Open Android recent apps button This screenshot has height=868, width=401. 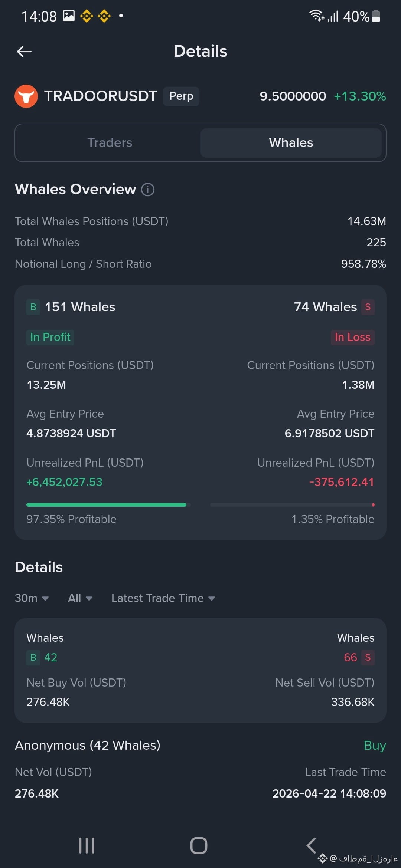(87, 845)
